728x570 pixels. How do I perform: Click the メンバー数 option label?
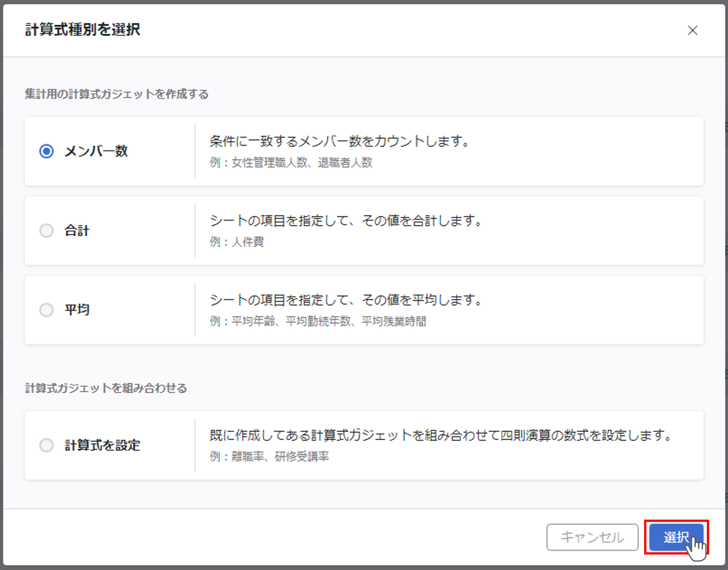point(96,151)
